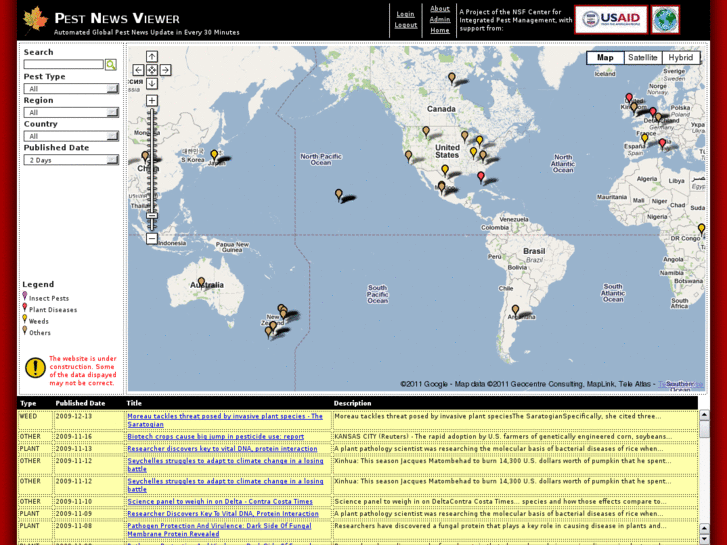This screenshot has height=545, width=727.
Task: Click the maple leaf site logo
Action: point(36,20)
